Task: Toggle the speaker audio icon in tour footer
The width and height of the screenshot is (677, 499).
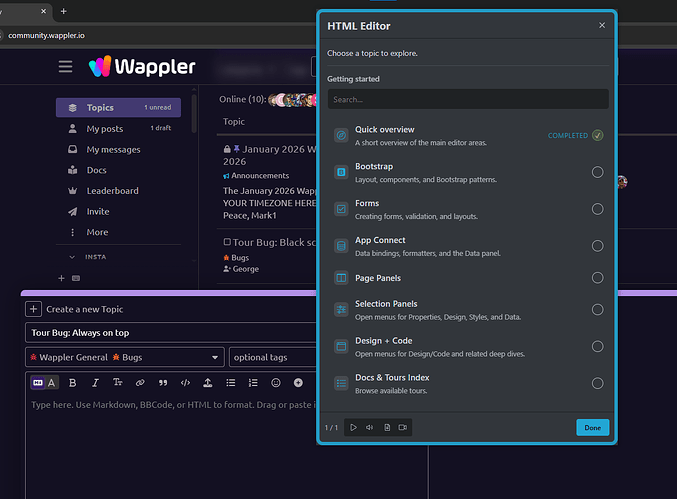Action: [x=369, y=427]
